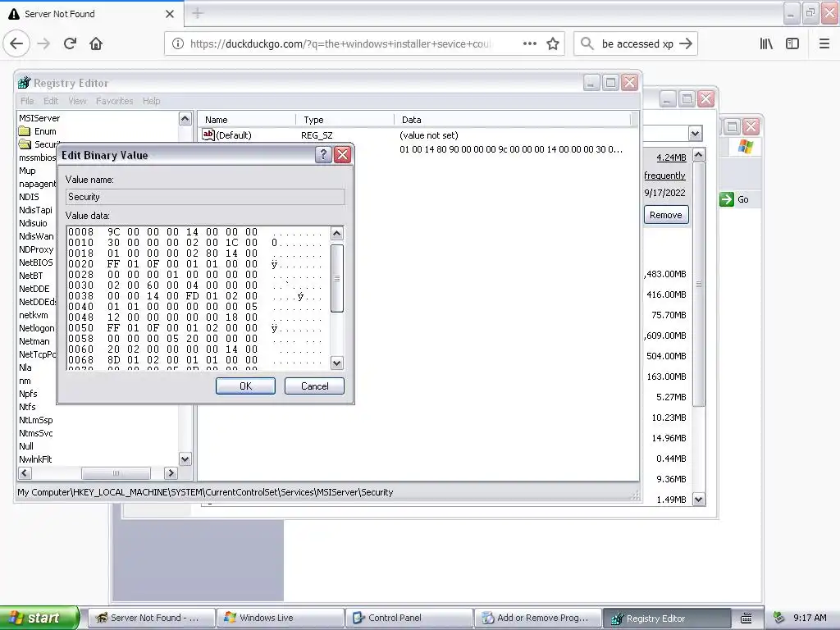Bookmark this page with star icon
Viewport: 840px width, 630px height.
[x=553, y=44]
